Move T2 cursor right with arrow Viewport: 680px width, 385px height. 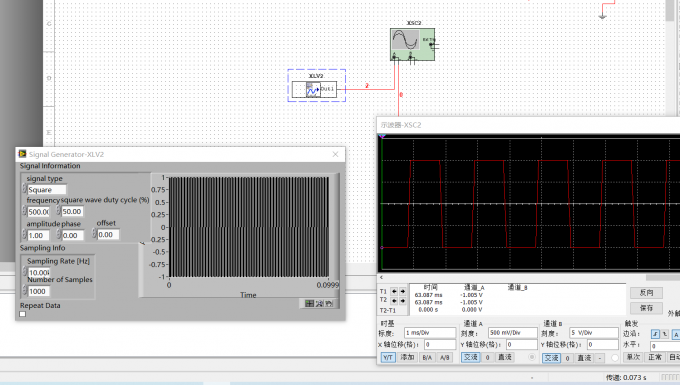point(403,300)
